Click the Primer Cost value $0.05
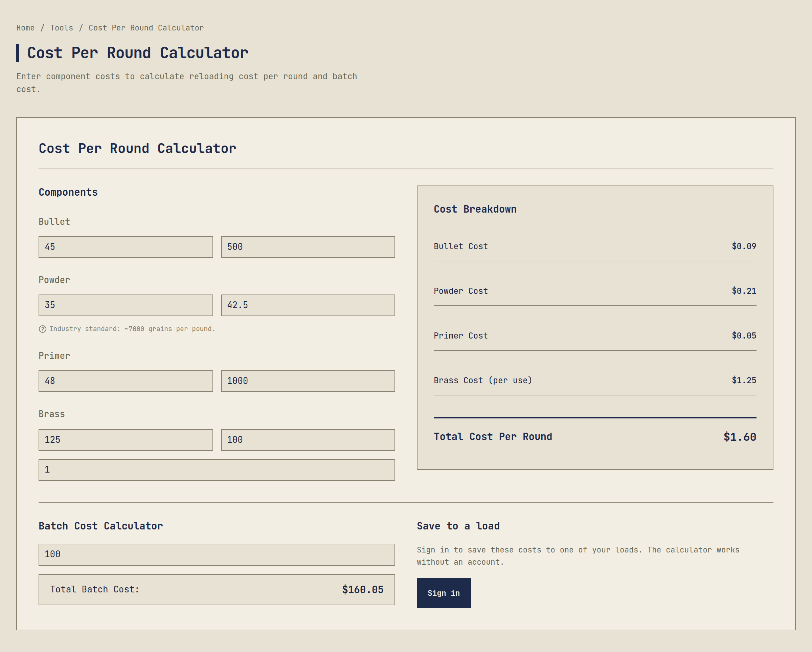Image resolution: width=812 pixels, height=652 pixels. pyautogui.click(x=744, y=336)
